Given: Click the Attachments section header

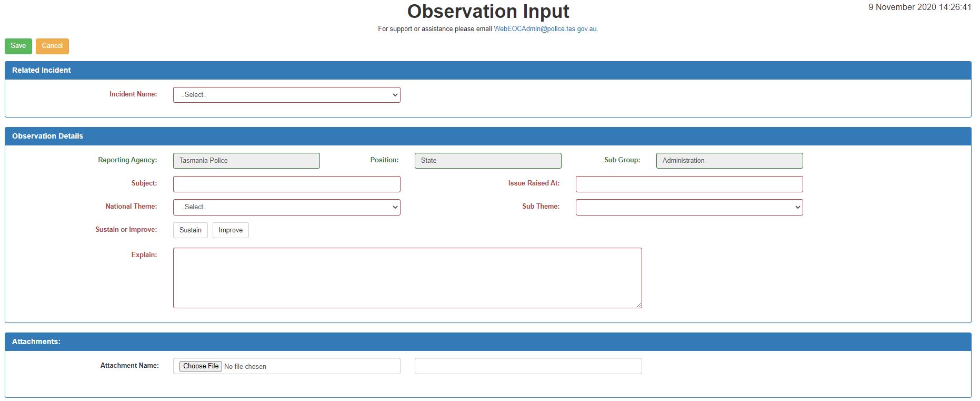Looking at the screenshot, I should (x=36, y=341).
